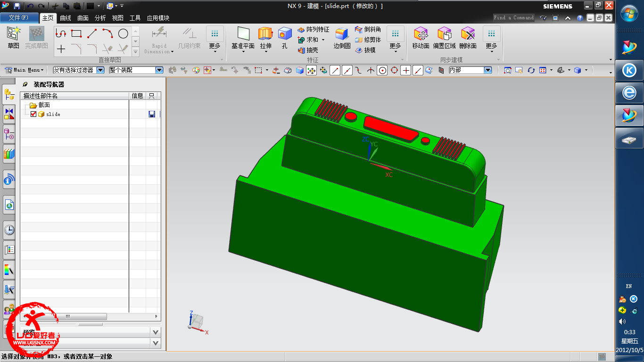Open the History clock sidebar tab

tap(9, 230)
